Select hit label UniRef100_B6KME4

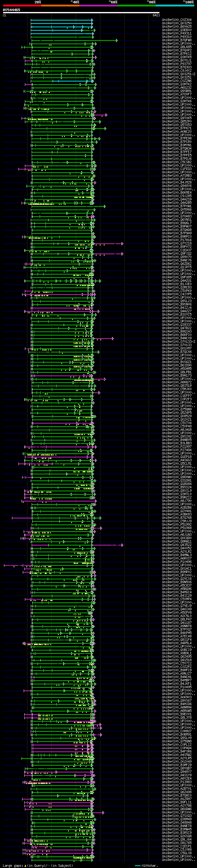coord(177,193)
